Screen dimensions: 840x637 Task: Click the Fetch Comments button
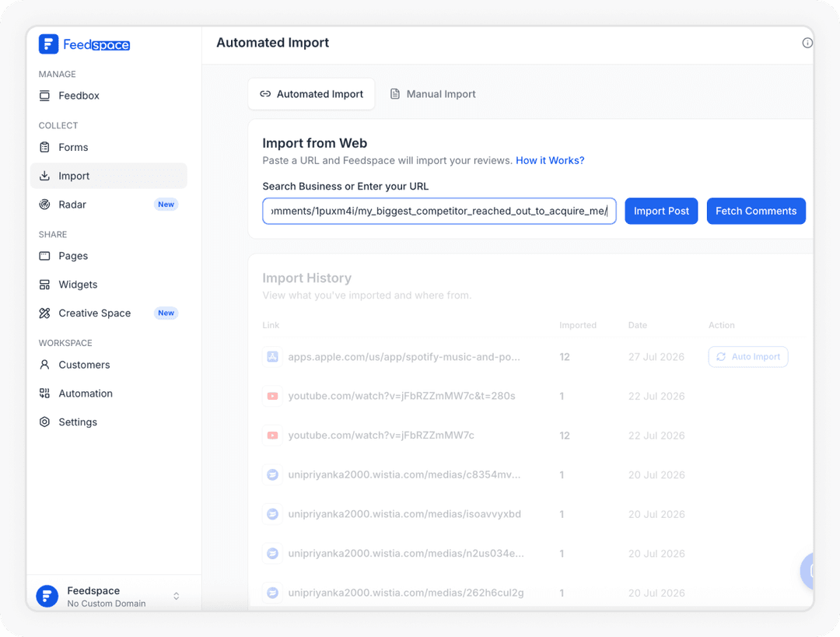(x=756, y=211)
